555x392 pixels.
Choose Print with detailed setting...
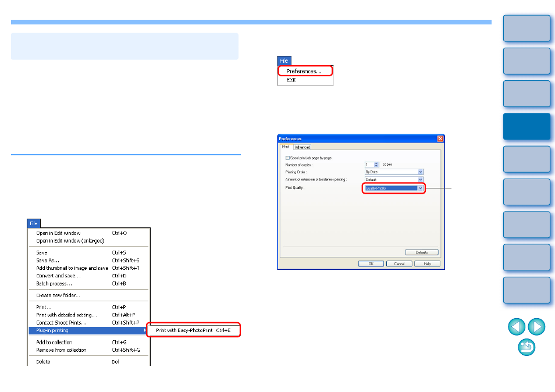(x=89, y=315)
